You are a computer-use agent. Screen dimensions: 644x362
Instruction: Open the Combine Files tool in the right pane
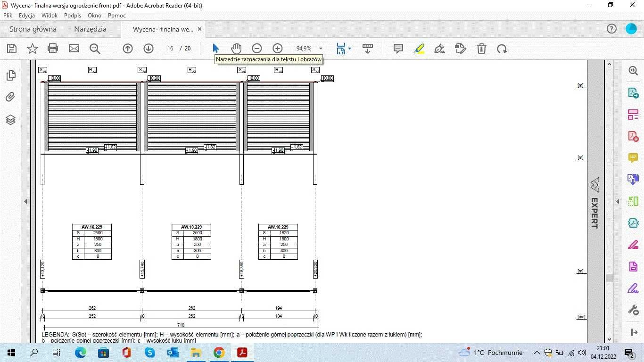633,180
